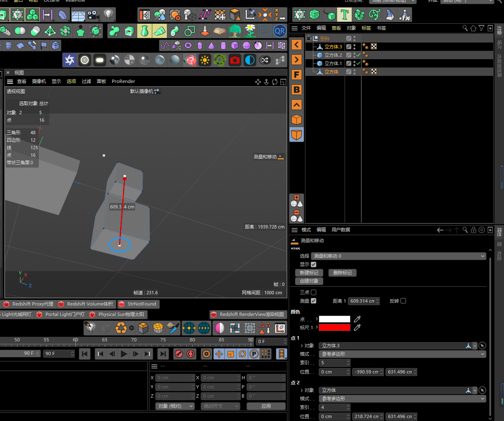Click the Octane live viewer pinwheel icon
Image resolution: width=504 pixels, height=421 pixels.
[x=70, y=60]
